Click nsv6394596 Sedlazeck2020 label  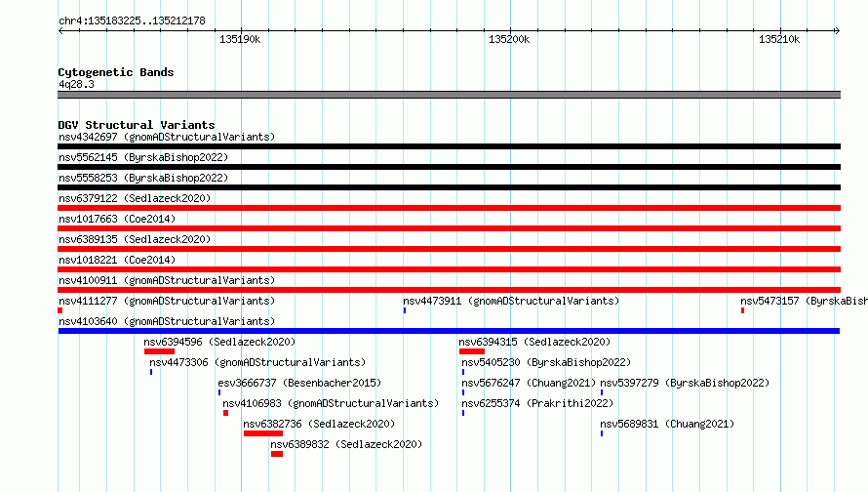[x=219, y=342]
